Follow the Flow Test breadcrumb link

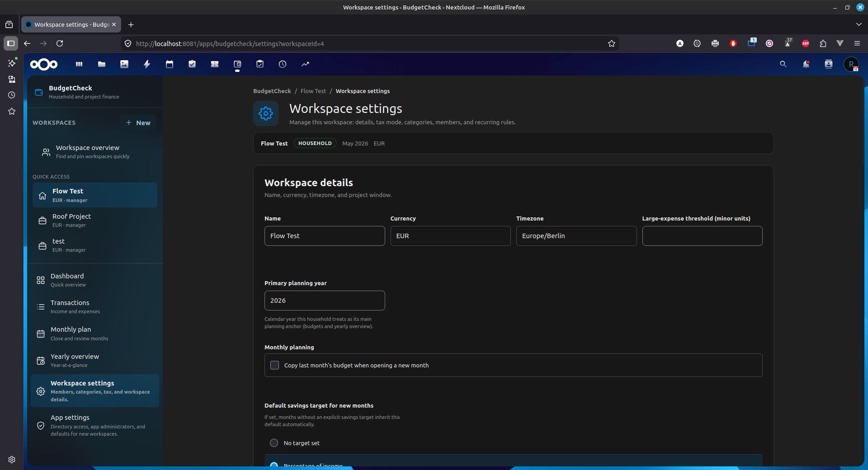(313, 91)
